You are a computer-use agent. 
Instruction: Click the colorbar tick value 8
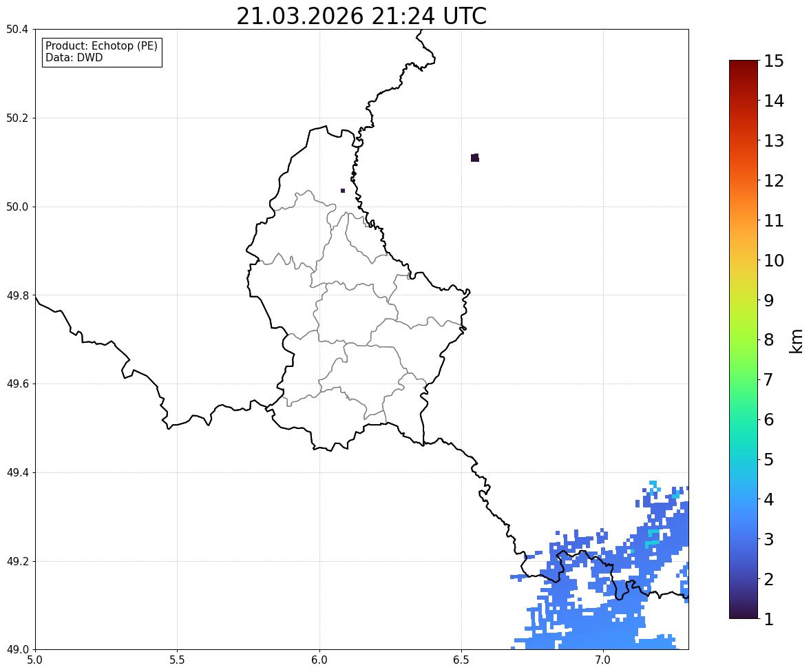769,340
